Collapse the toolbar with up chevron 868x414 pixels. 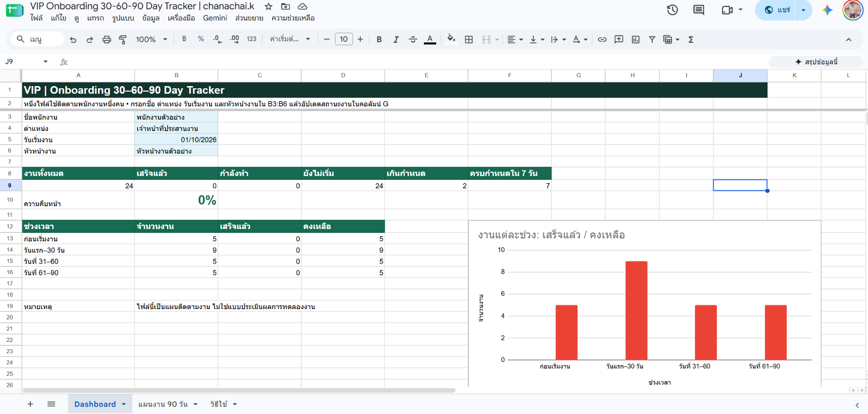(849, 39)
